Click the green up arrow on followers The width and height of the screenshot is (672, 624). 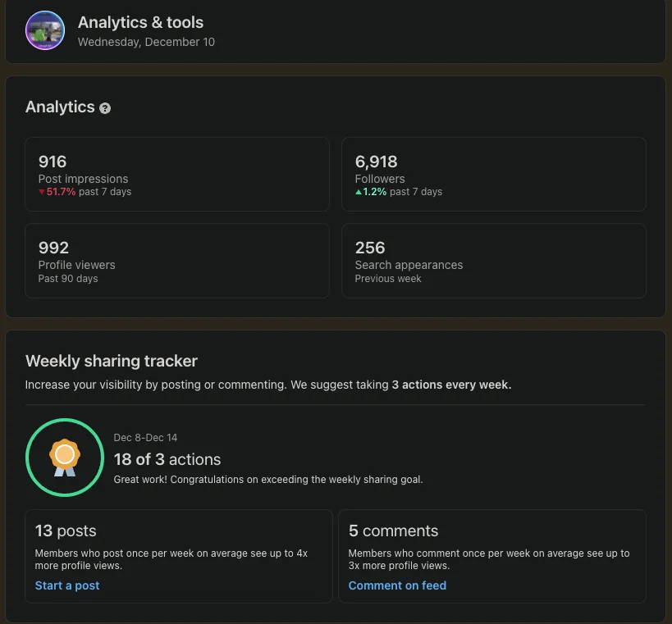tap(359, 192)
